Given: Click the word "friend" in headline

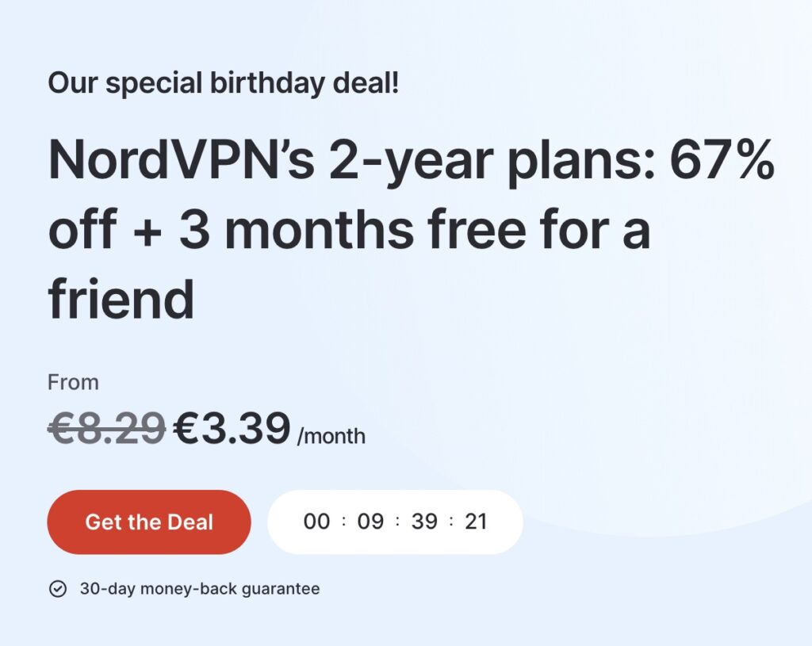Looking at the screenshot, I should tap(121, 299).
